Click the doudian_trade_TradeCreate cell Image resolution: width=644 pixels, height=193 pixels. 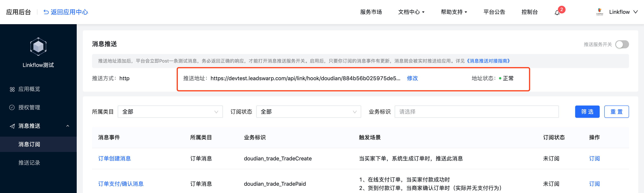click(278, 158)
